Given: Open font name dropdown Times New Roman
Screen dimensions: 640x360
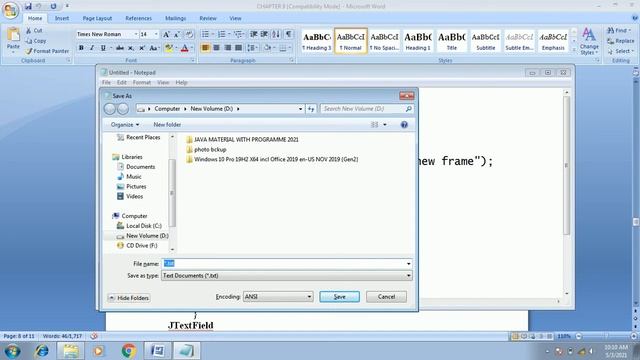Looking at the screenshot, I should [136, 35].
